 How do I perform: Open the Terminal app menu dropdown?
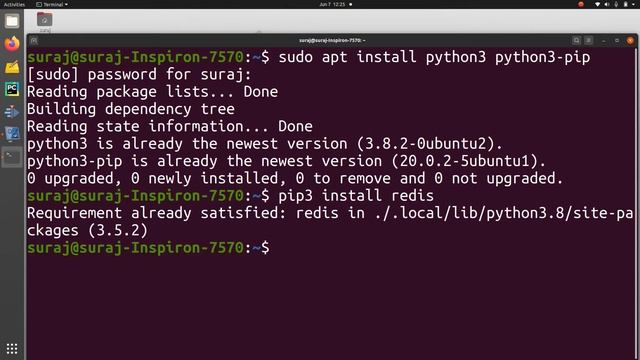(x=52, y=4)
